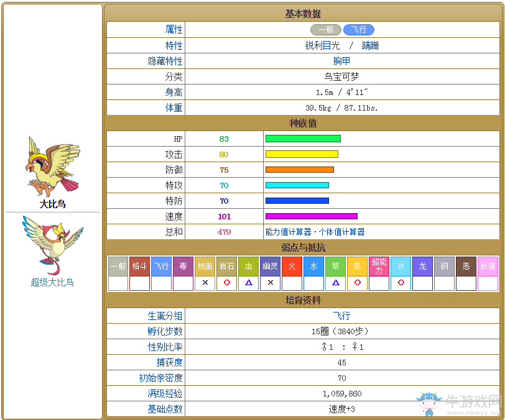Viewport: 505px width, 420px height.
Task: Select the 恶 type cell
Action: [466, 266]
